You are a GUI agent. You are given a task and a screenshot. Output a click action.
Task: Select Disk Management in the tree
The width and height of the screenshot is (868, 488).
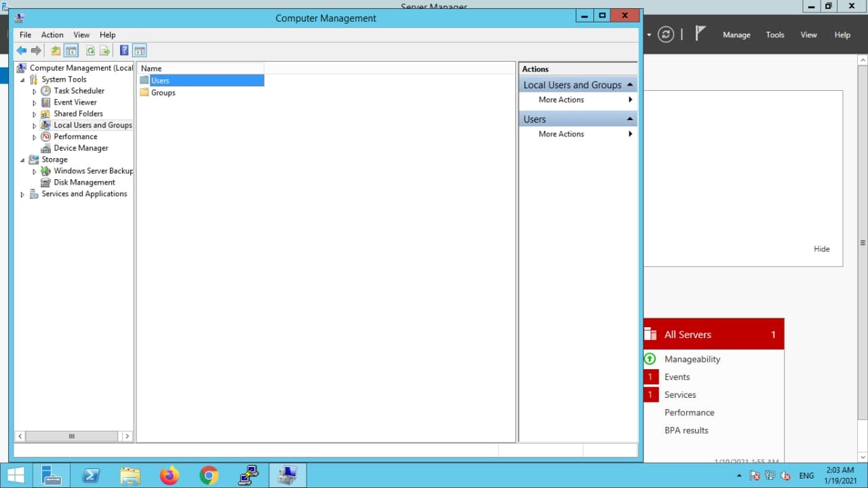pyautogui.click(x=84, y=183)
